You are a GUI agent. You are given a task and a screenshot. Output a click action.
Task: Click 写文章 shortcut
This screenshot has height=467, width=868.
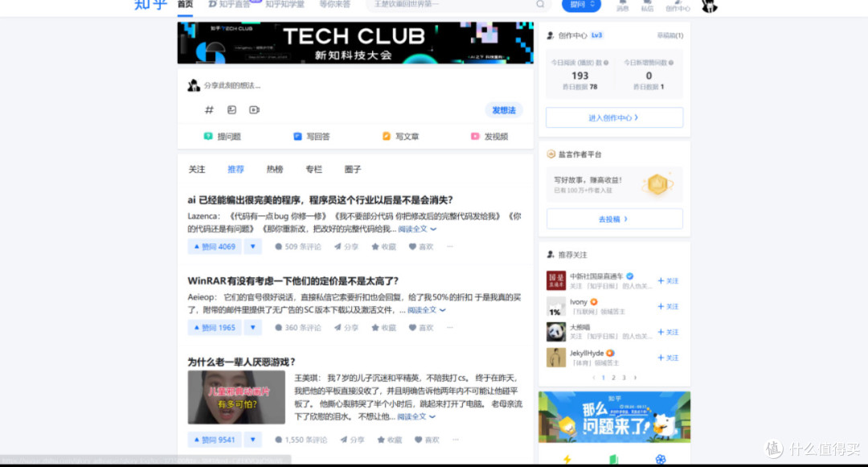coord(401,136)
